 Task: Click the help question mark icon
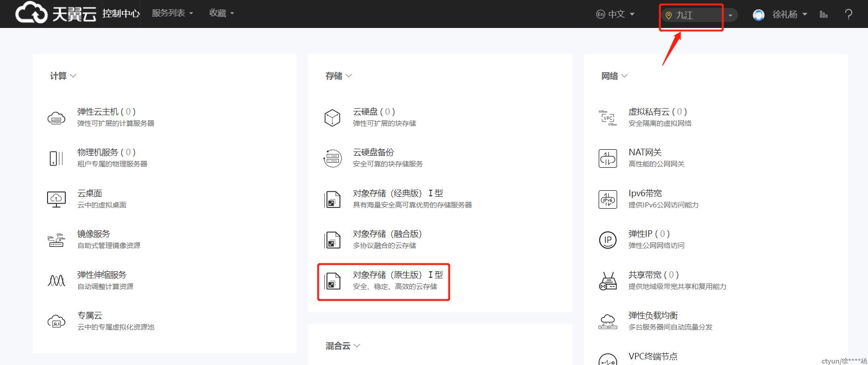point(849,14)
